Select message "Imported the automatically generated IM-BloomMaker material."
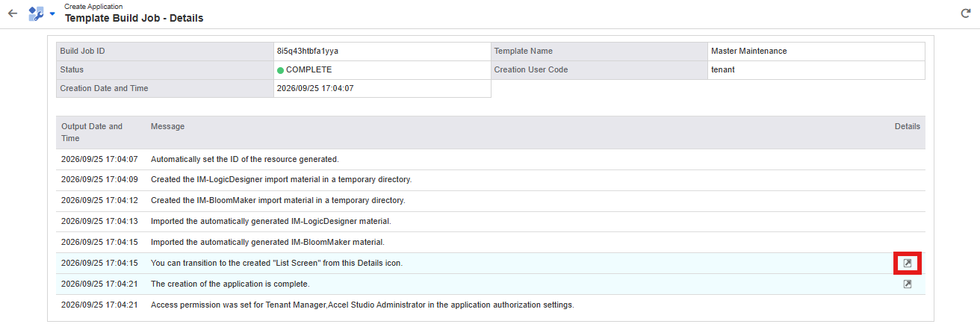Viewport: 980px width, 327px height. pyautogui.click(x=267, y=243)
